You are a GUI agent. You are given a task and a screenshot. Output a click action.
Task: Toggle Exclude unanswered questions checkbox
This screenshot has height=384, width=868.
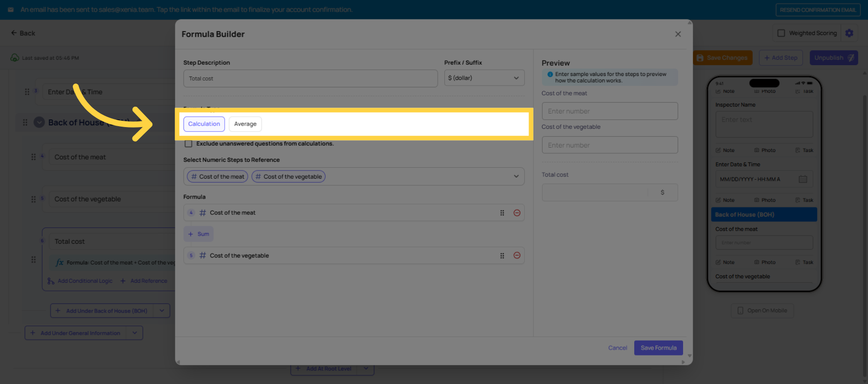pos(189,144)
